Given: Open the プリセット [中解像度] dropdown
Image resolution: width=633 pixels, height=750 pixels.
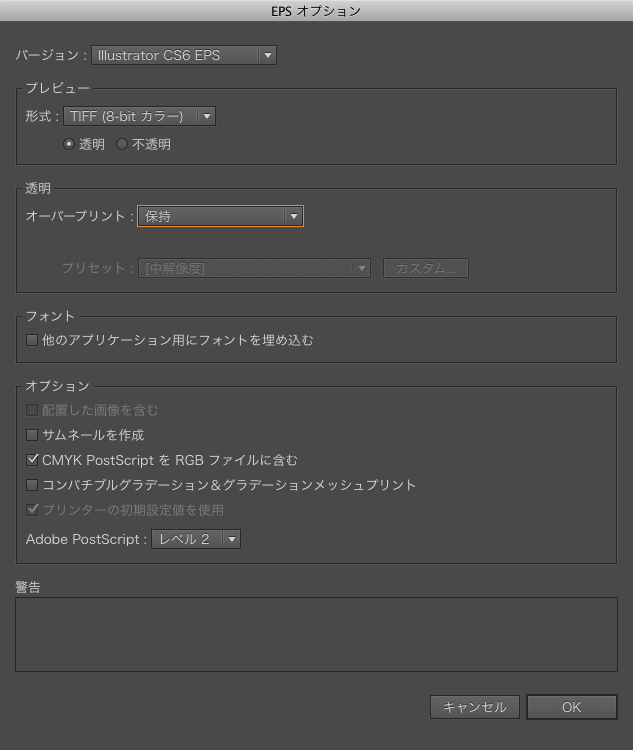Looking at the screenshot, I should pyautogui.click(x=255, y=268).
